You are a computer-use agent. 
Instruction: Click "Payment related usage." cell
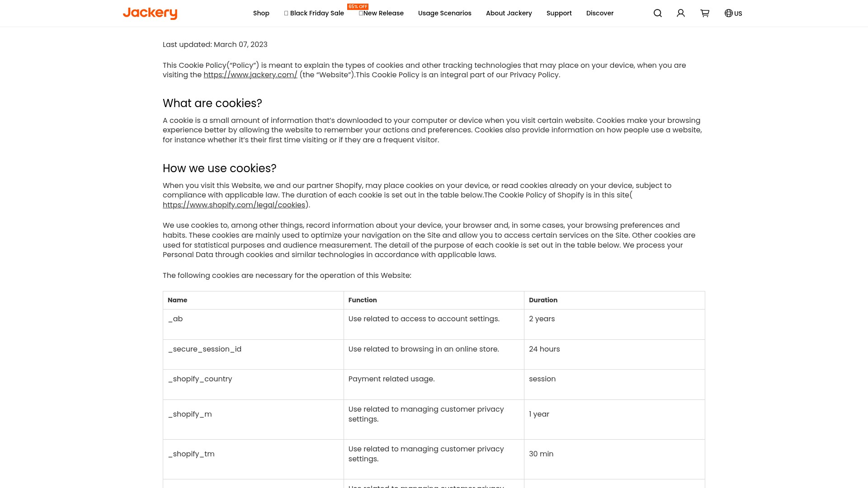point(434,385)
